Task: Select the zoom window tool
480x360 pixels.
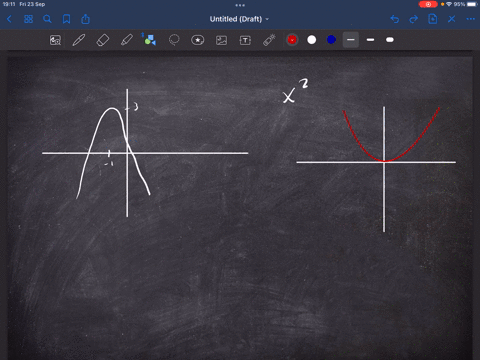Action: pyautogui.click(x=55, y=40)
